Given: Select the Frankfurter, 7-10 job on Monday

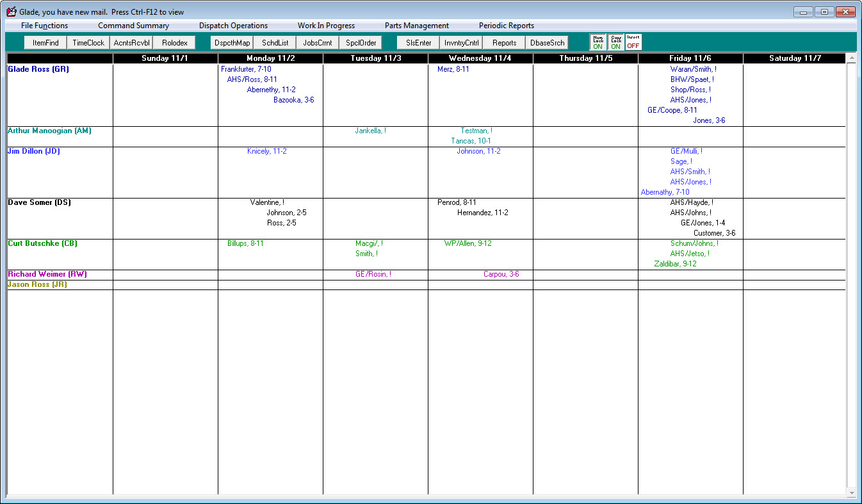Looking at the screenshot, I should coord(246,69).
